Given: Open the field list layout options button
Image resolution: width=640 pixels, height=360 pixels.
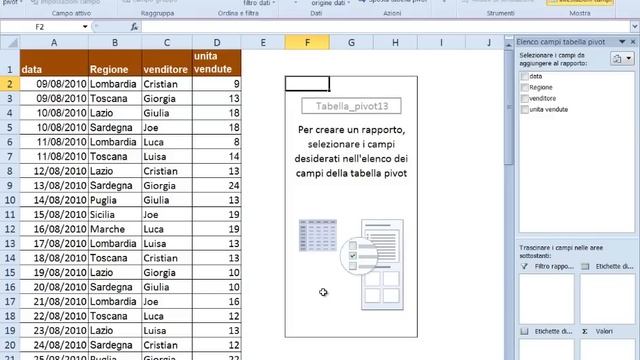Looking at the screenshot, I should 622,59.
